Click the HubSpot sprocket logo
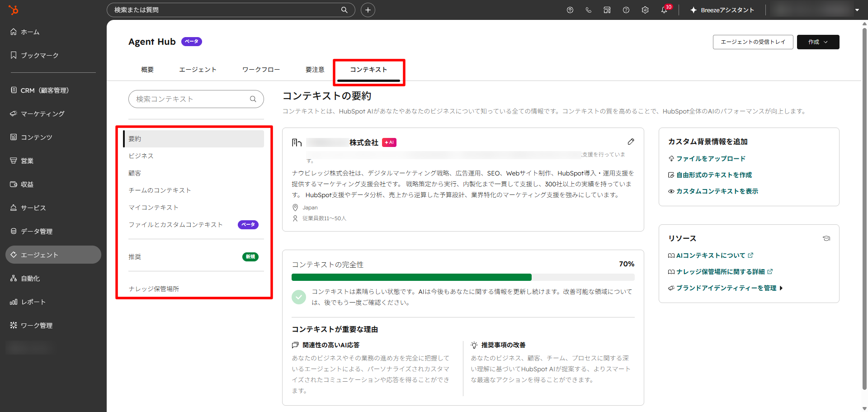 click(14, 9)
